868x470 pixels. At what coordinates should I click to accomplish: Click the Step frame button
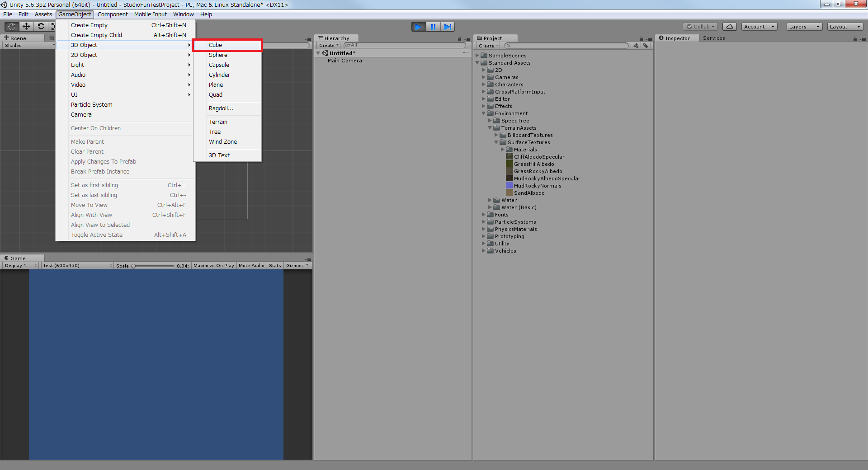coord(448,27)
